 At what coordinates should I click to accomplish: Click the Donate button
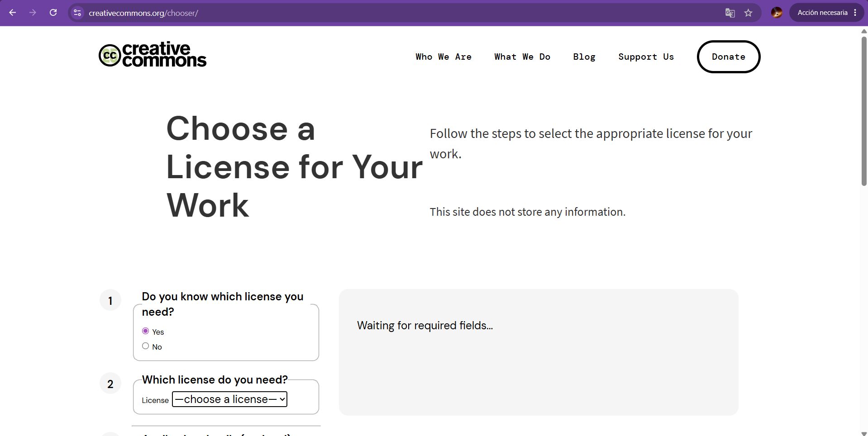(x=729, y=57)
